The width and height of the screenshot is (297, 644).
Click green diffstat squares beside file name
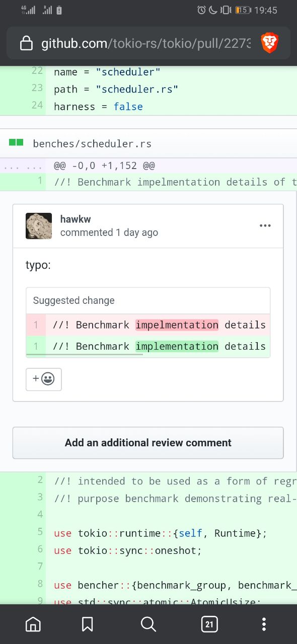16,143
